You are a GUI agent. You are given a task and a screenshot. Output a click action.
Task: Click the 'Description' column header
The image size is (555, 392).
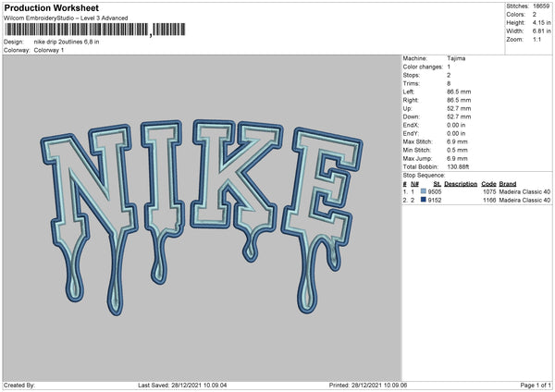461,184
